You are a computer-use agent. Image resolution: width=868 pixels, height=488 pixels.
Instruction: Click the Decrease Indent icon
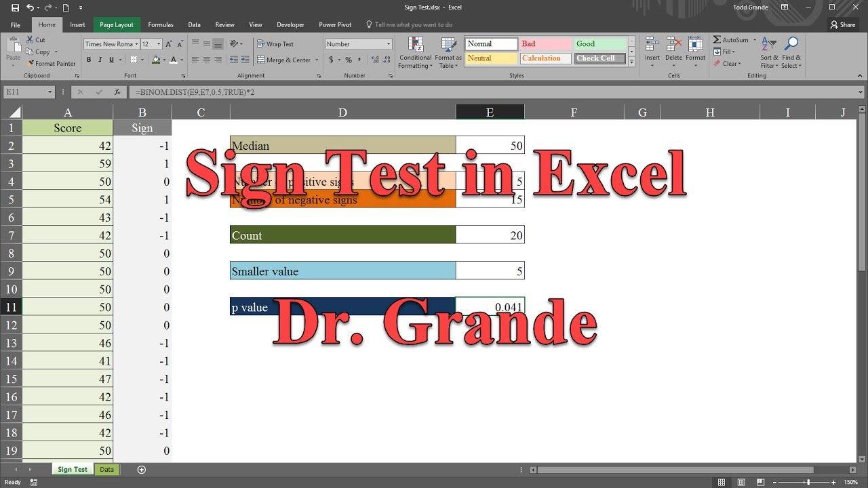[234, 60]
